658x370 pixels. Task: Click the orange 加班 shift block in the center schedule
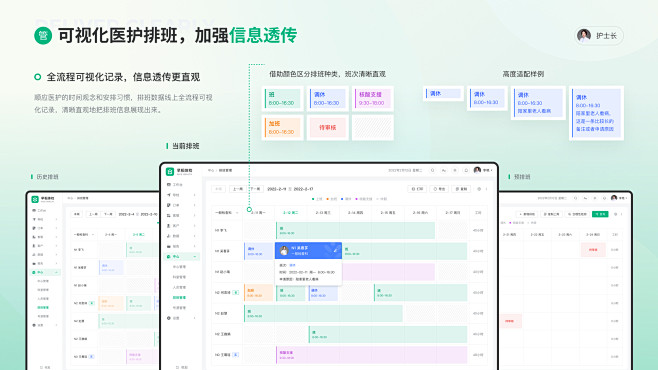[x=259, y=293]
